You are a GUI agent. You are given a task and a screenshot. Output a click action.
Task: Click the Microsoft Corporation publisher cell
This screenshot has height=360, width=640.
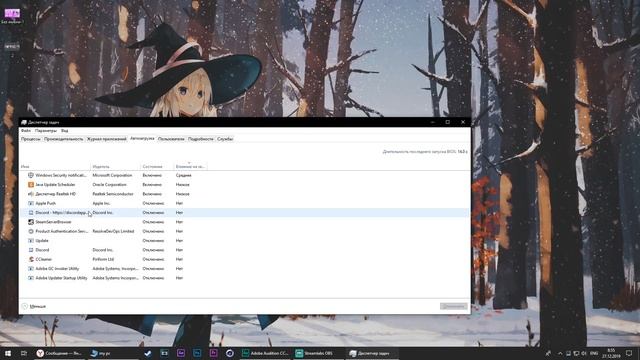click(x=112, y=175)
